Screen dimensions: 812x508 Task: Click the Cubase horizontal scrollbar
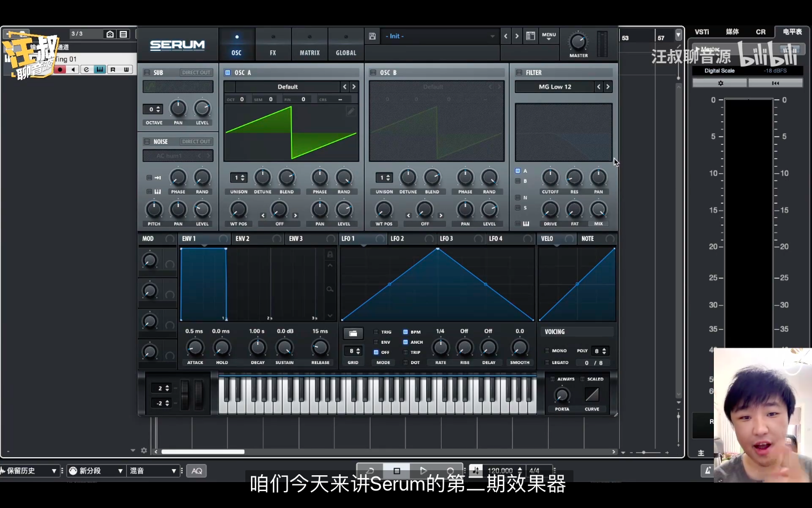pyautogui.click(x=203, y=452)
